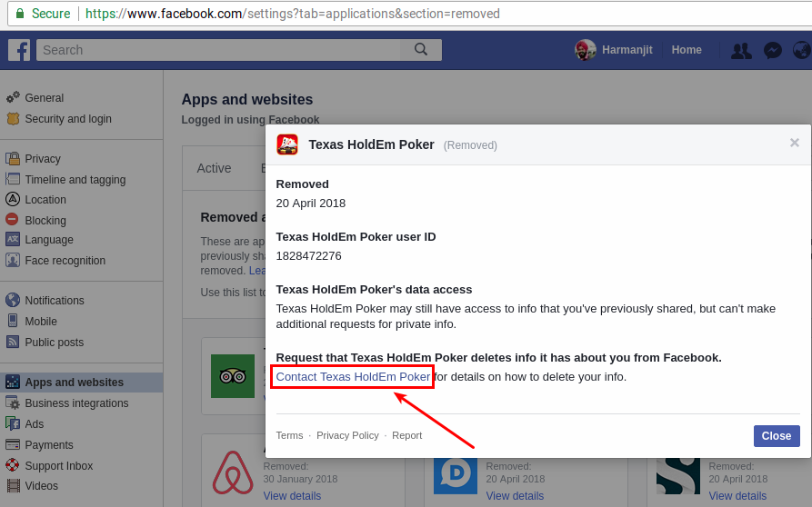Click the browser address bar URL

click(293, 14)
